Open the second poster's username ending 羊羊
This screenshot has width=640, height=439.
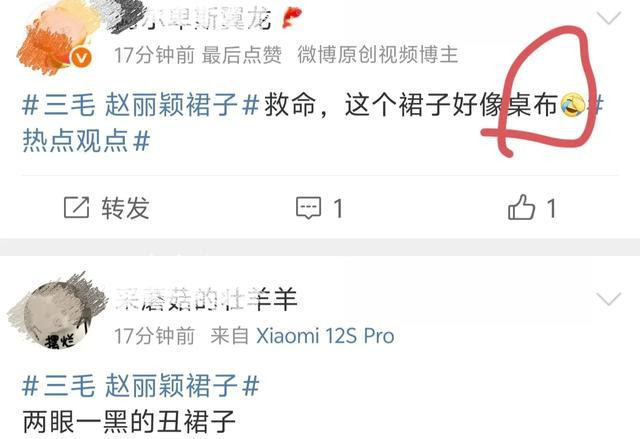click(206, 299)
